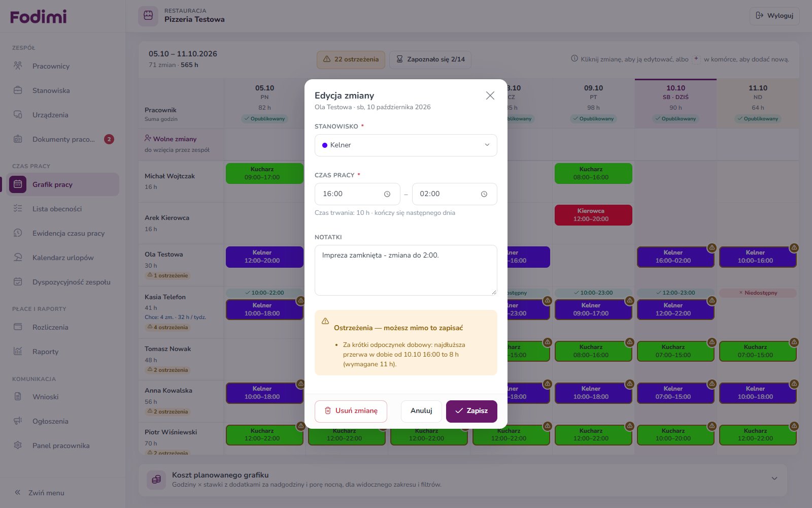Open the 22 ostrzeżenia warnings filter

[351, 59]
